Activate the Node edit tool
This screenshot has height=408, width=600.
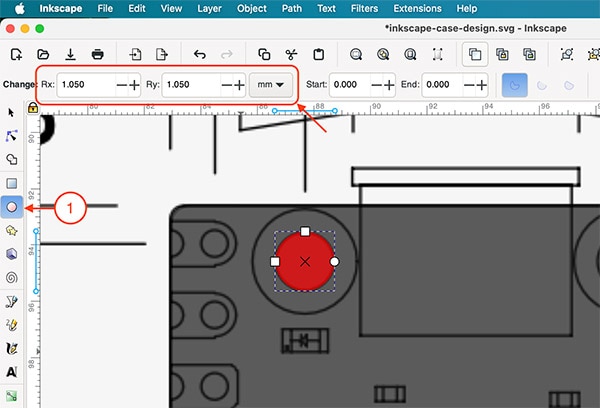(x=12, y=135)
